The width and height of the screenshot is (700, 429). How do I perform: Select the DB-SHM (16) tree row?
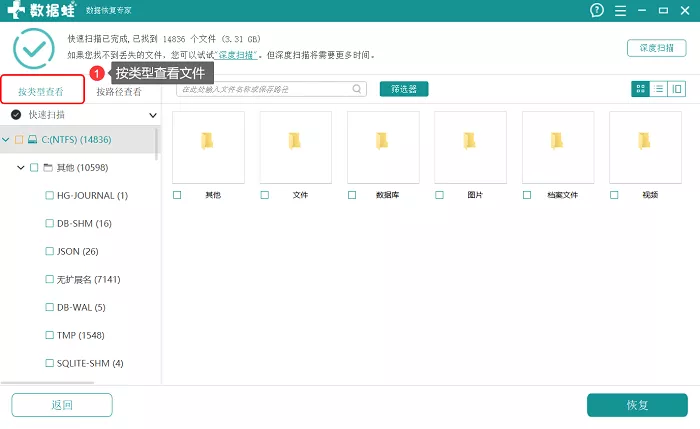(80, 223)
